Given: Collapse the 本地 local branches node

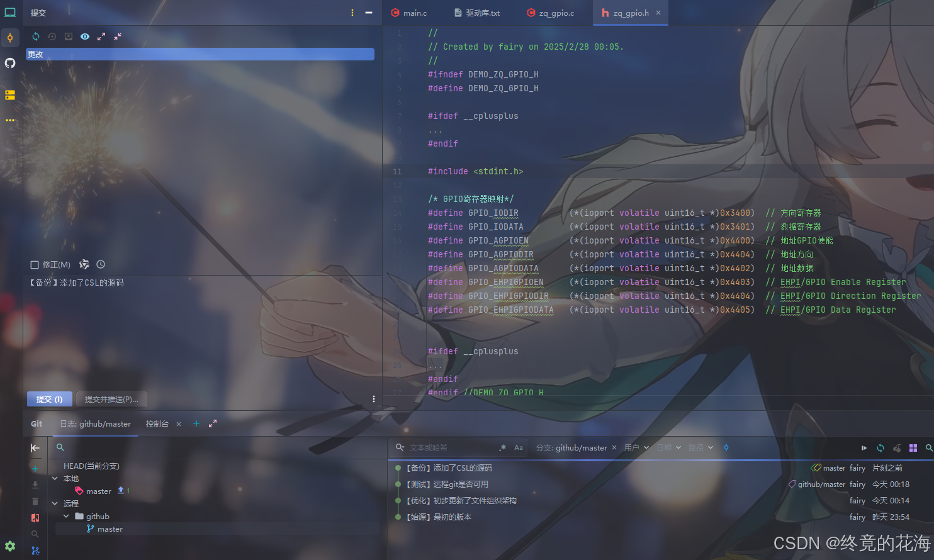Looking at the screenshot, I should coord(55,479).
